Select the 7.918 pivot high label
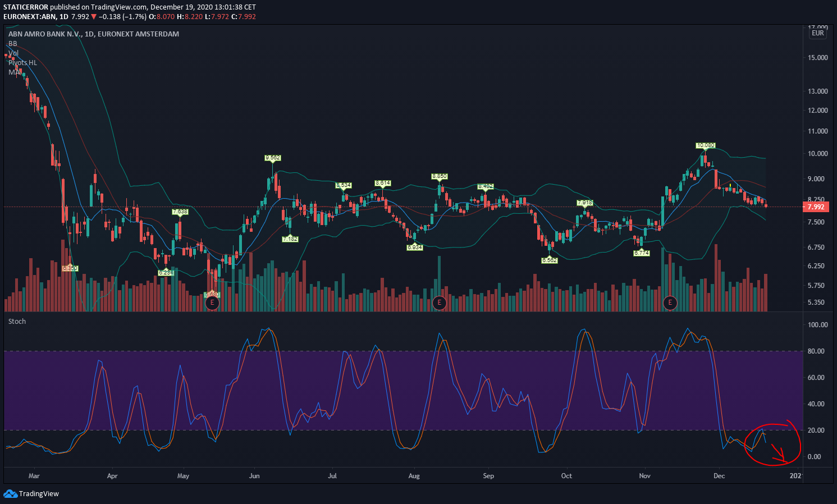837x504 pixels. [x=584, y=203]
